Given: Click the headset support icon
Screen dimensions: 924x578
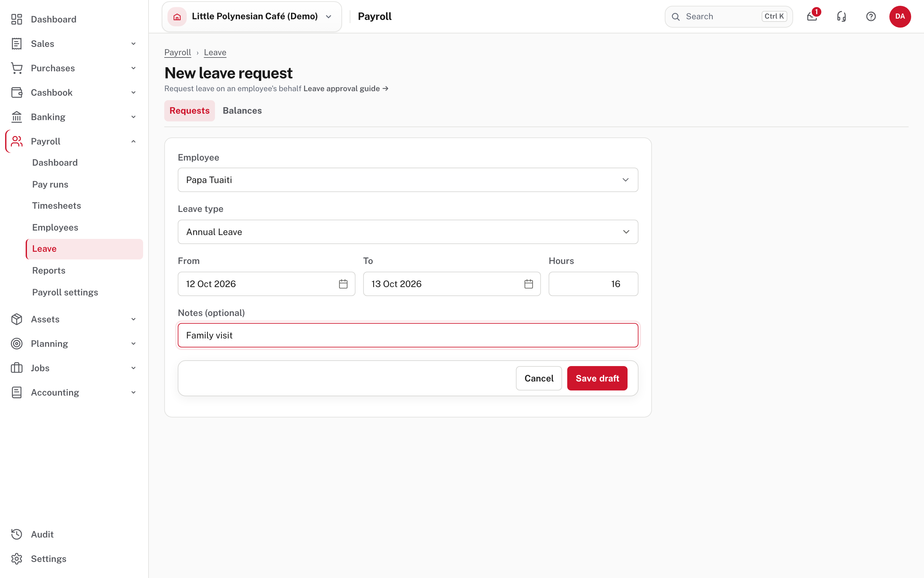Looking at the screenshot, I should [x=841, y=16].
